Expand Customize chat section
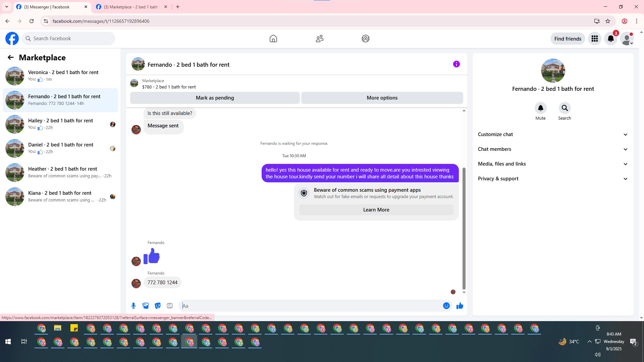The width and height of the screenshot is (644, 362). coord(553,134)
